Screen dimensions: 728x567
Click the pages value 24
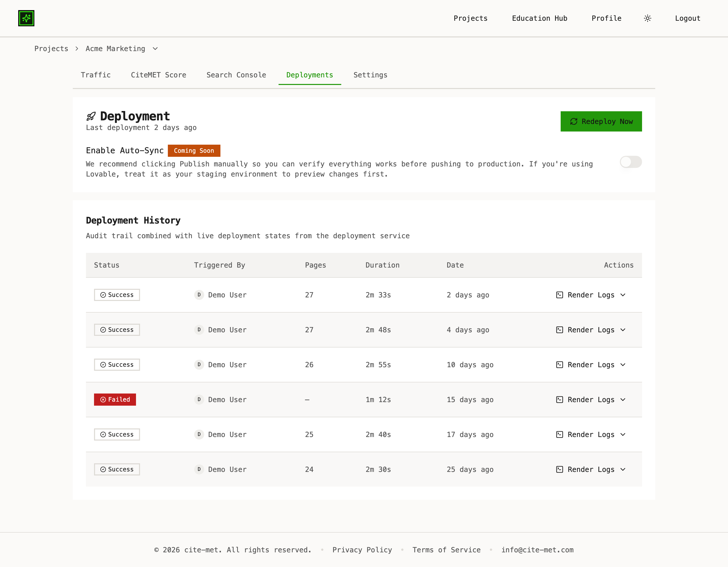(x=309, y=469)
